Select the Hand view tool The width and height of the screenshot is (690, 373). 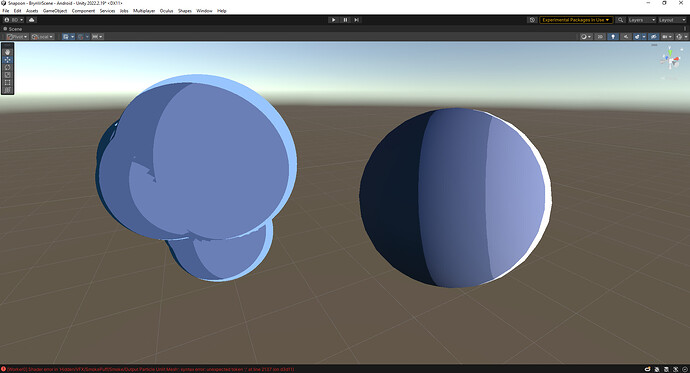coord(7,52)
